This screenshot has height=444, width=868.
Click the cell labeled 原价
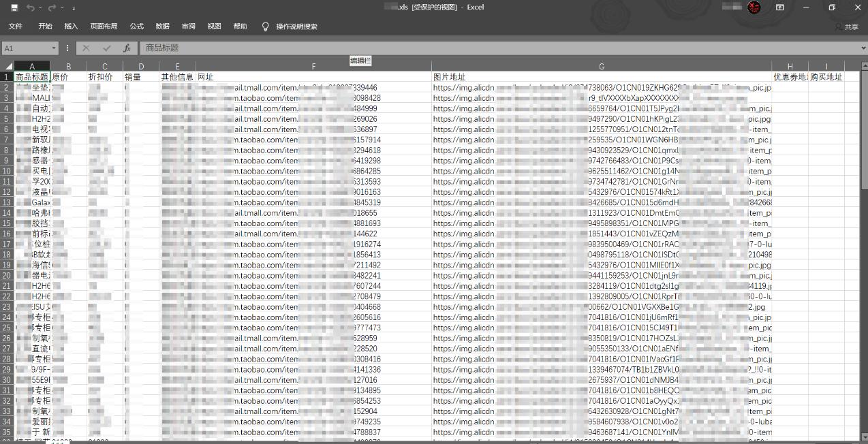point(68,77)
